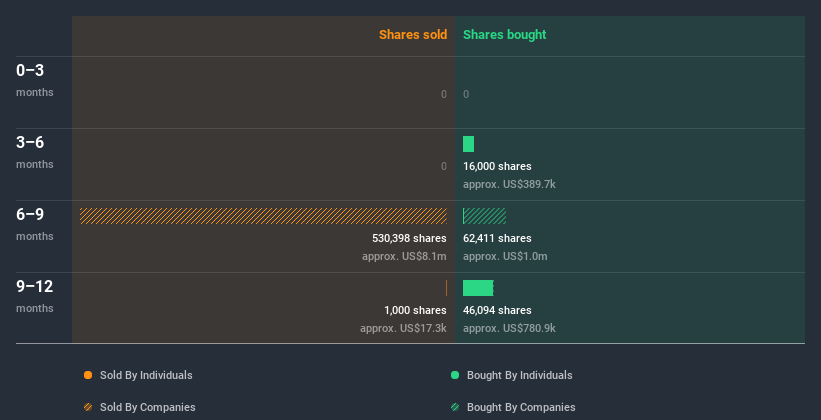
Task: Click the orange Sold By Individuals legend dot
Action: [88, 375]
